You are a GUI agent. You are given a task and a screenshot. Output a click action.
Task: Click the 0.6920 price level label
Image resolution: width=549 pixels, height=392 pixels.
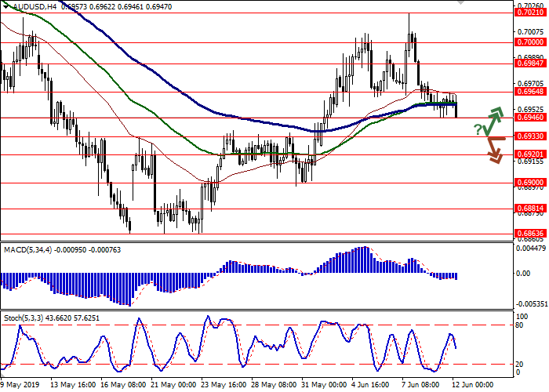coord(531,154)
